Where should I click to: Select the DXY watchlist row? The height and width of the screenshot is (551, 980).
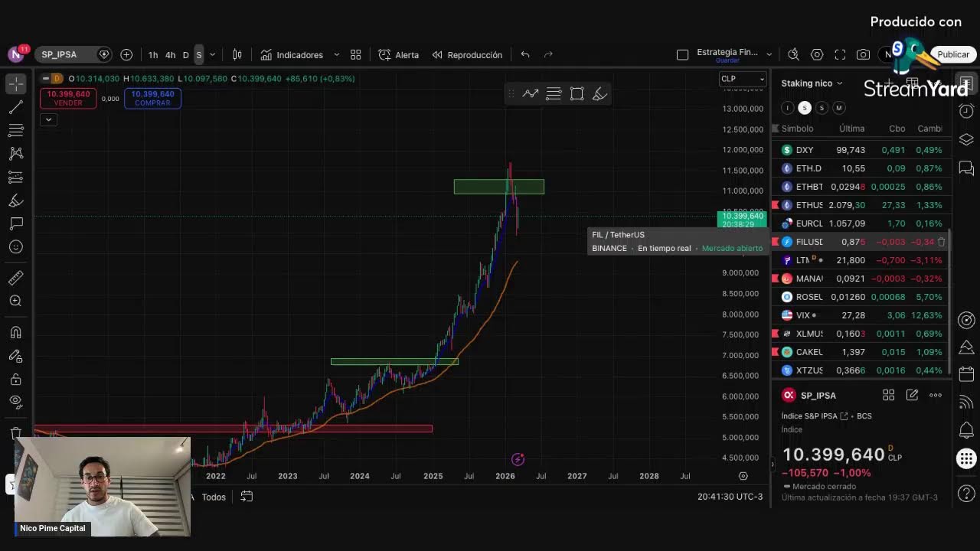coord(861,150)
